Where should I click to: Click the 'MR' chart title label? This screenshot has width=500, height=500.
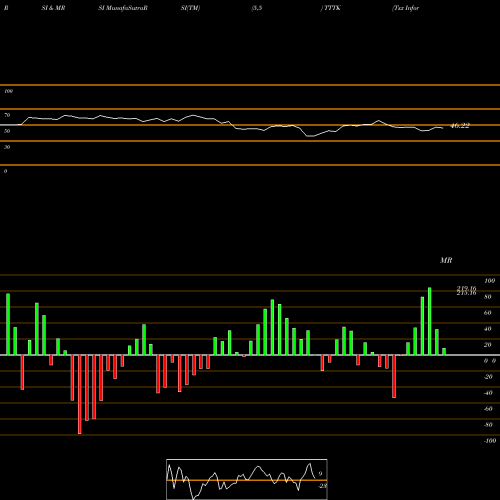click(446, 260)
